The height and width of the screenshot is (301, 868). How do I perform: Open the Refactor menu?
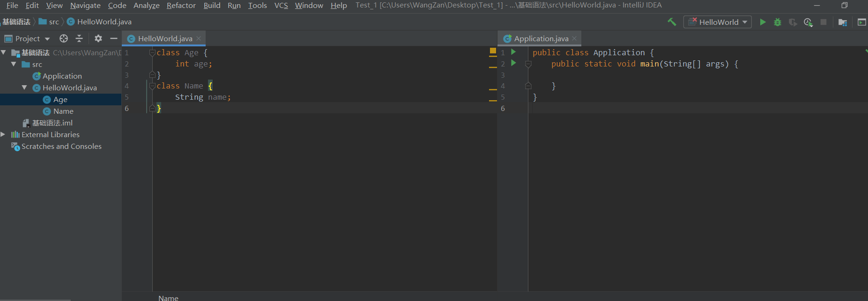[x=181, y=5]
